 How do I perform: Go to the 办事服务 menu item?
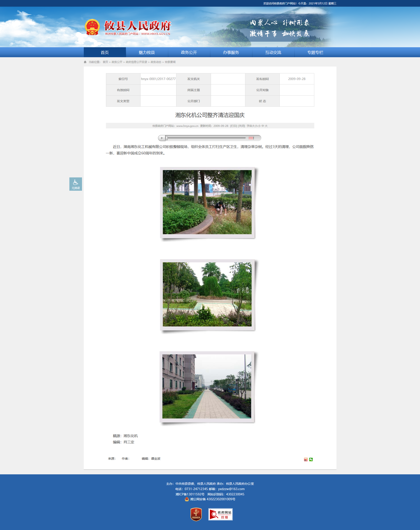pyautogui.click(x=231, y=52)
